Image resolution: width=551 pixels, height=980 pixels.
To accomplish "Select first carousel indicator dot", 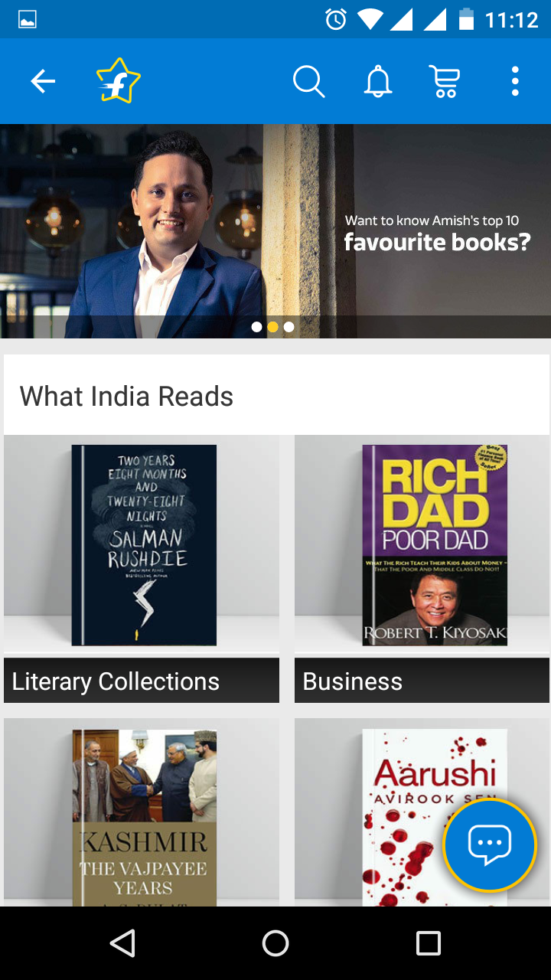I will point(256,327).
